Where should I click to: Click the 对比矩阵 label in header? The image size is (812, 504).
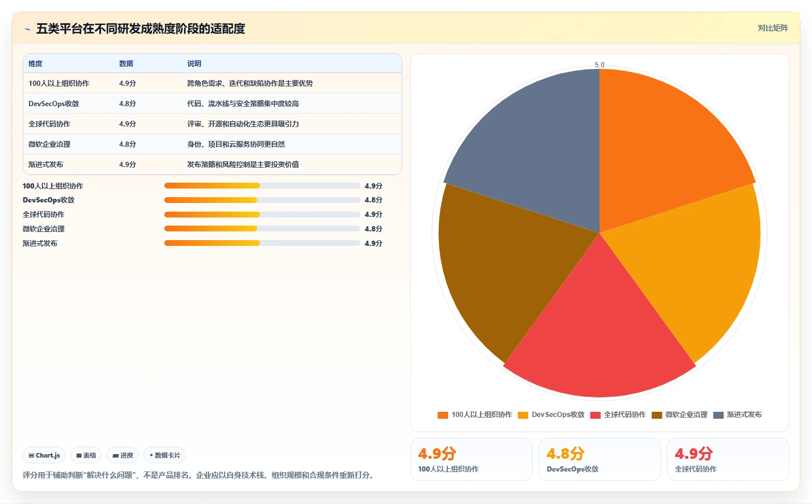tap(773, 28)
